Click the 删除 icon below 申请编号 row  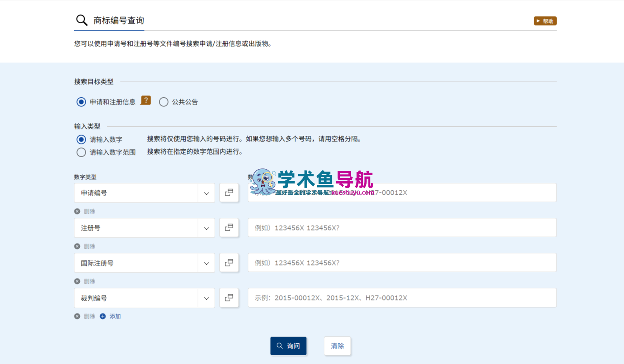(77, 211)
